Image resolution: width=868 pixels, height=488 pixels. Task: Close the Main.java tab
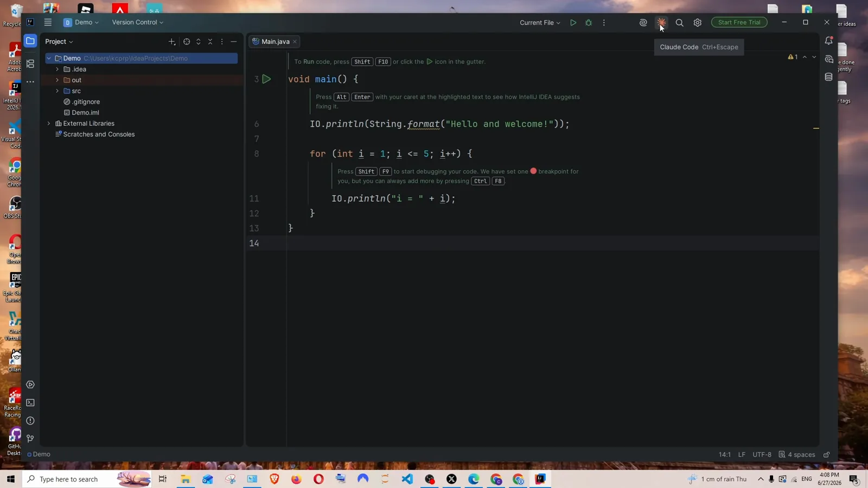click(295, 41)
